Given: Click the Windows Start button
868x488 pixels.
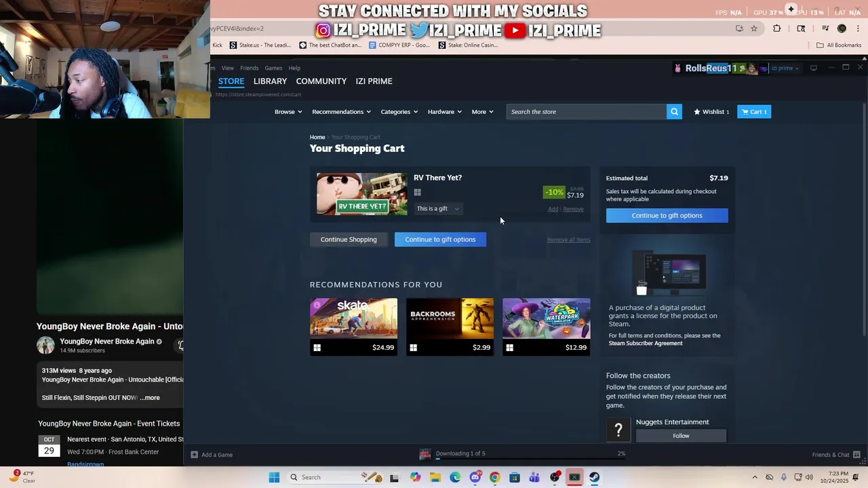Looking at the screenshot, I should pyautogui.click(x=274, y=477).
